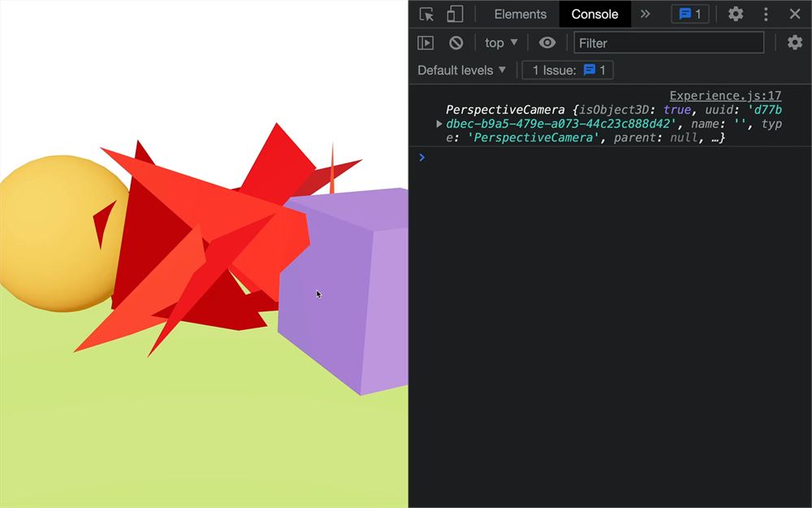Viewport: 812px width, 508px height.
Task: Show console sidebar icon
Action: tap(425, 42)
